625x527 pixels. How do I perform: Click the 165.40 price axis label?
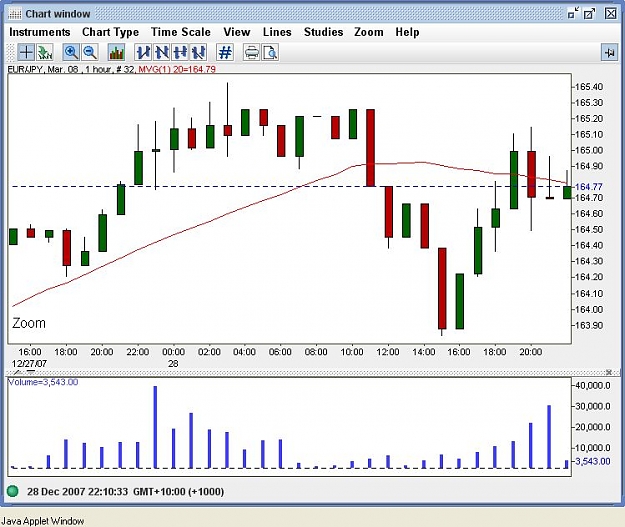pos(589,87)
